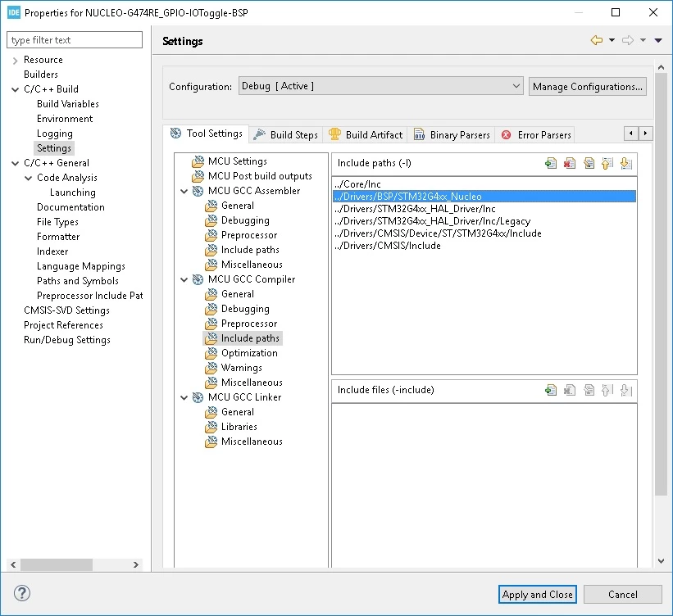Select Libraries under MCU GCC Linker
Screen dimensions: 673x616
click(239, 427)
